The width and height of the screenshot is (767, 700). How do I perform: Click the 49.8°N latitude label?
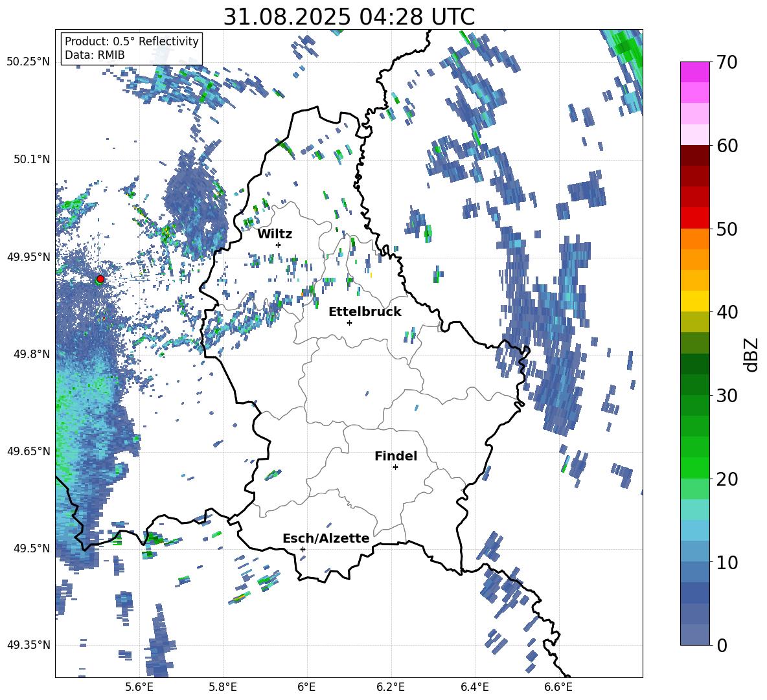pyautogui.click(x=31, y=354)
